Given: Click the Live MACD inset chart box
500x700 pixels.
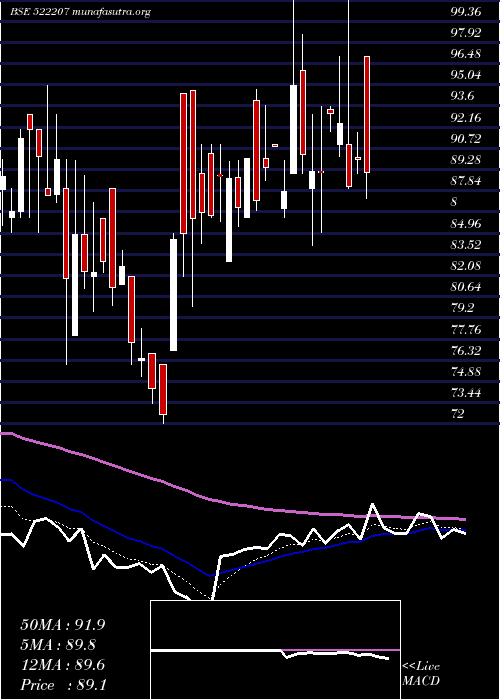Looking at the screenshot, I should point(275,650).
